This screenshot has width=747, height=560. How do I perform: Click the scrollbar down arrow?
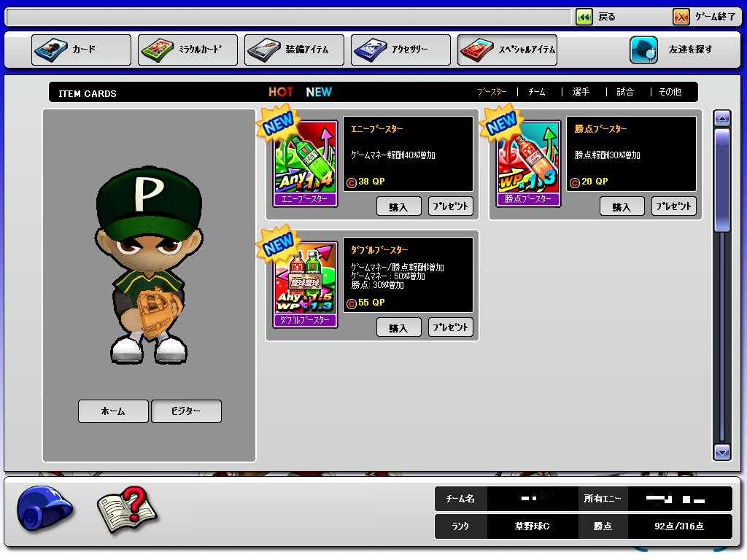click(722, 452)
